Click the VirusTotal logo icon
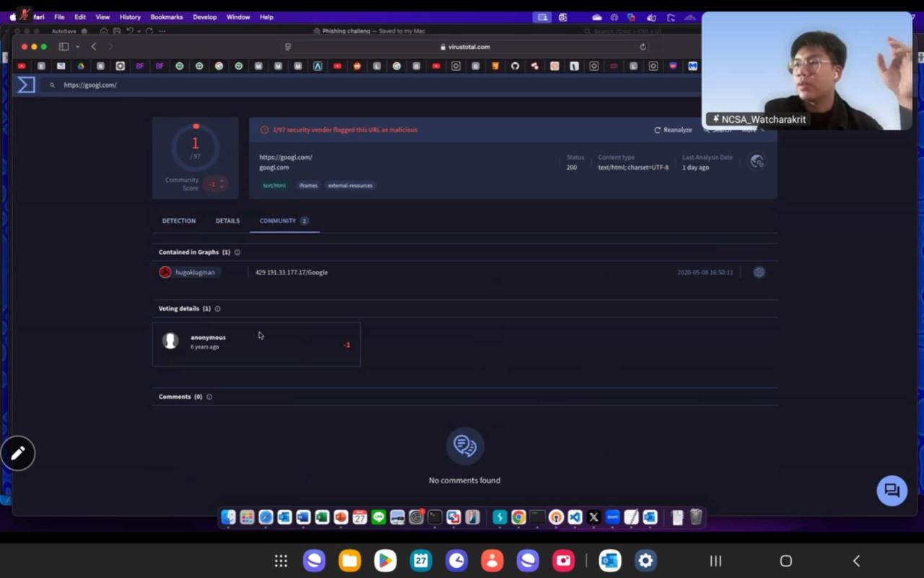This screenshot has width=924, height=578. click(26, 85)
